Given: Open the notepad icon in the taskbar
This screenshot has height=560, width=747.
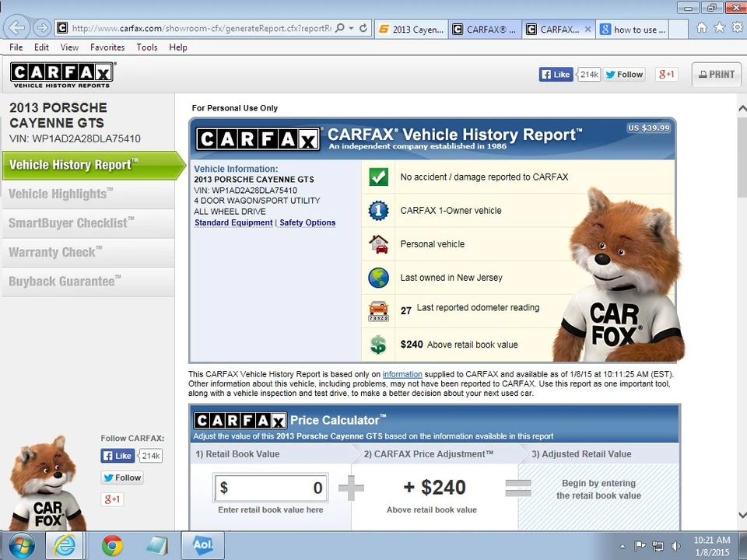Looking at the screenshot, I should coord(157,546).
